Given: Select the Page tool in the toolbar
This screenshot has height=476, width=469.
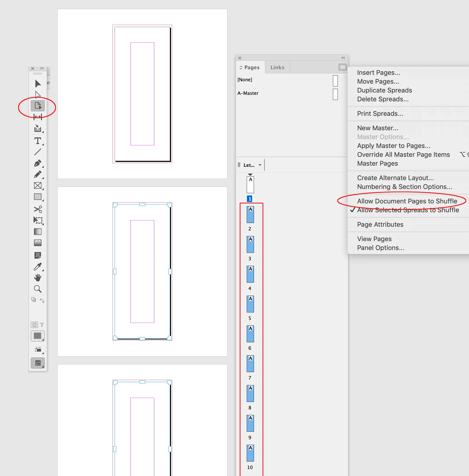Looking at the screenshot, I should tap(38, 106).
